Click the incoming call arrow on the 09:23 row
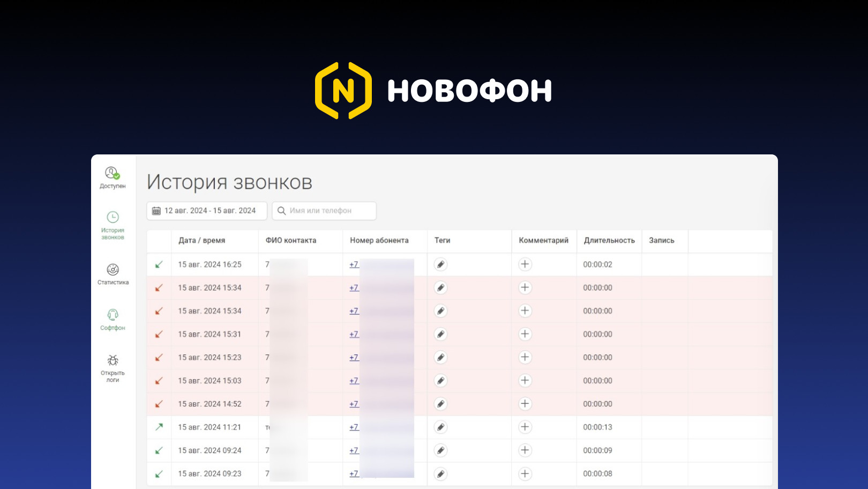This screenshot has width=868, height=489. pos(159,474)
